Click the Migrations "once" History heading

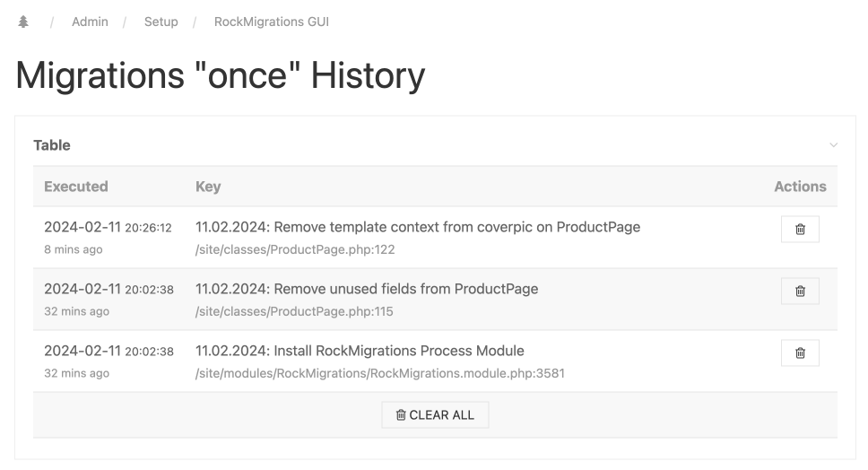[221, 76]
